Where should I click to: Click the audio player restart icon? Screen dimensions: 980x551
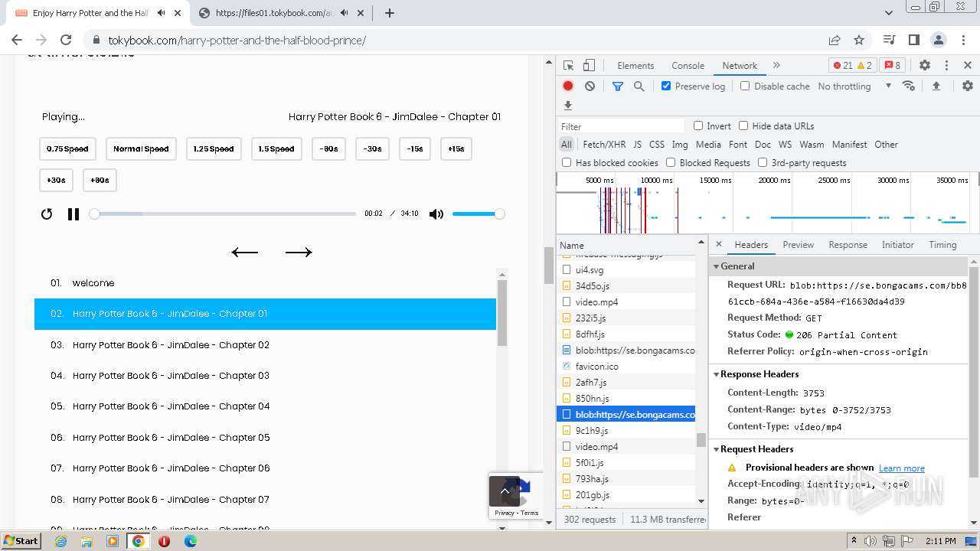click(47, 214)
